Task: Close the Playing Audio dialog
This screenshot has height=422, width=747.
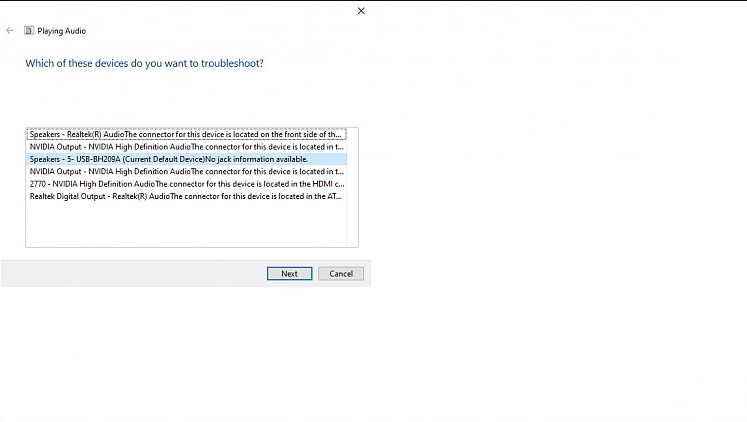Action: (x=361, y=11)
